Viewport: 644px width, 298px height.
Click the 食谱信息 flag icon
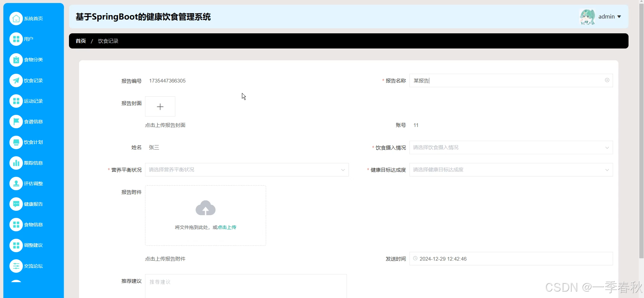pos(16,122)
